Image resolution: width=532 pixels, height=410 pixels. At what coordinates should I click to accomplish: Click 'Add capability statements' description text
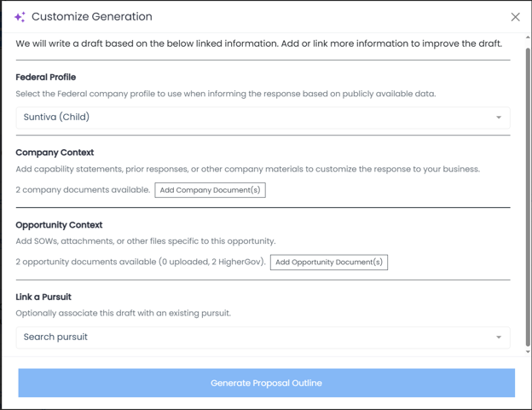tap(248, 169)
